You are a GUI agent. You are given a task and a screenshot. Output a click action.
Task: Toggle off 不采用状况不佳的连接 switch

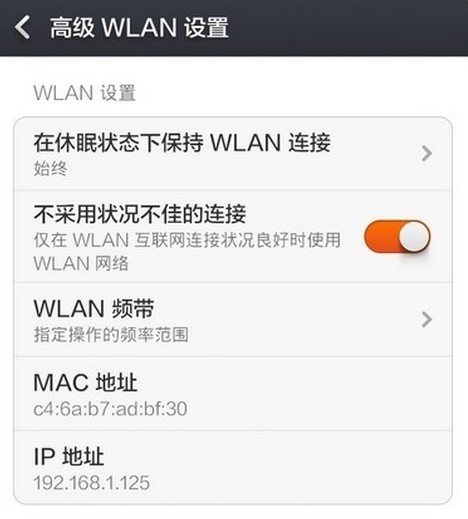click(x=397, y=237)
